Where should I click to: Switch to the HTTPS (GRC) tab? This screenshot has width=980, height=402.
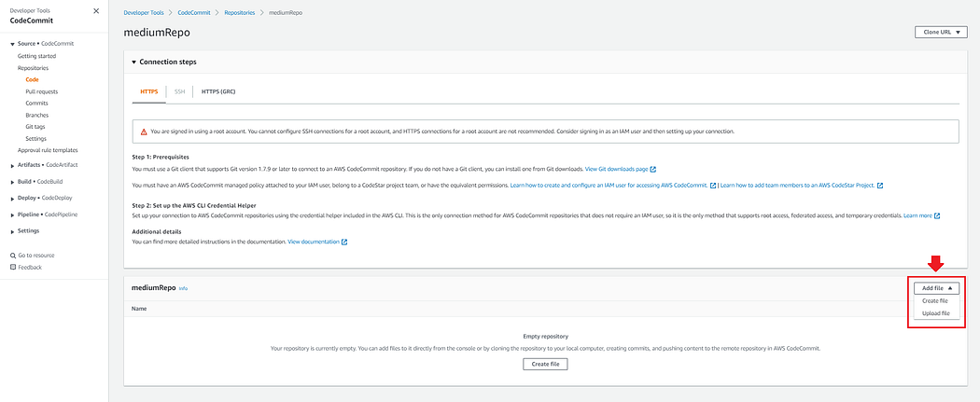218,91
